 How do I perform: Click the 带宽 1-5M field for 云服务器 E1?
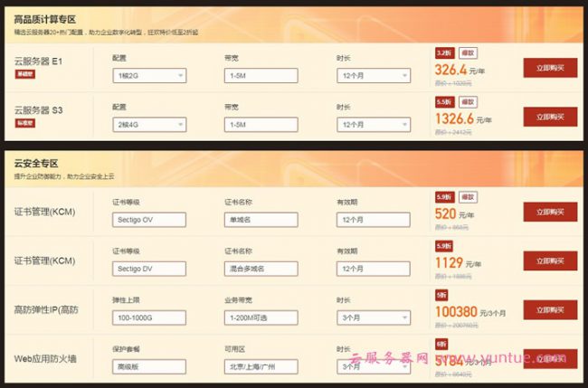(x=261, y=76)
